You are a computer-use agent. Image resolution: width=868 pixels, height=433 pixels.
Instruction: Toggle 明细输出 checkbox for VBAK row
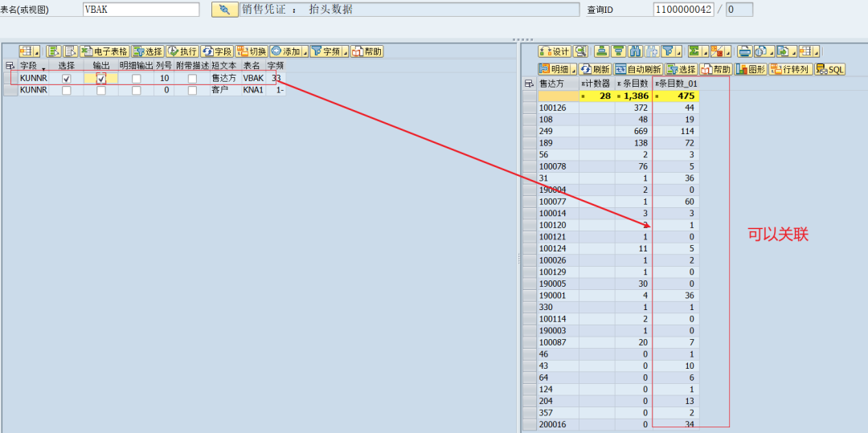click(136, 79)
